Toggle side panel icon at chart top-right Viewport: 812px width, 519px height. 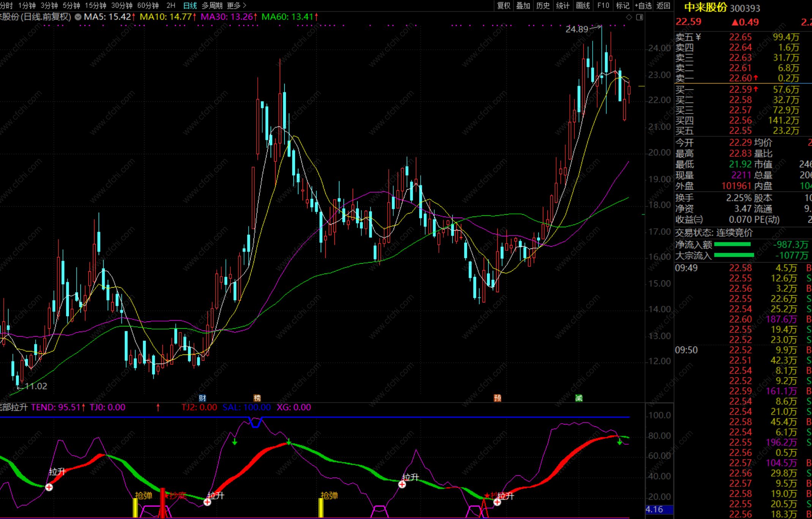click(640, 17)
